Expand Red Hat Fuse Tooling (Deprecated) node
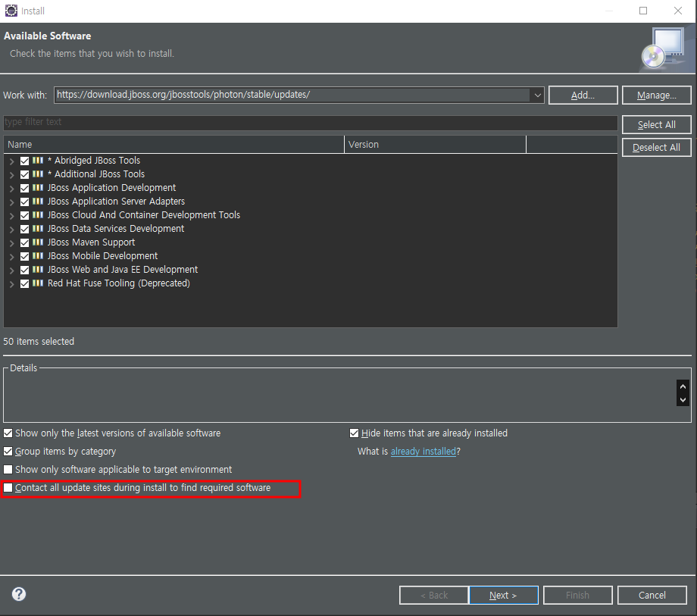Viewport: 697px width, 616px height. [12, 284]
